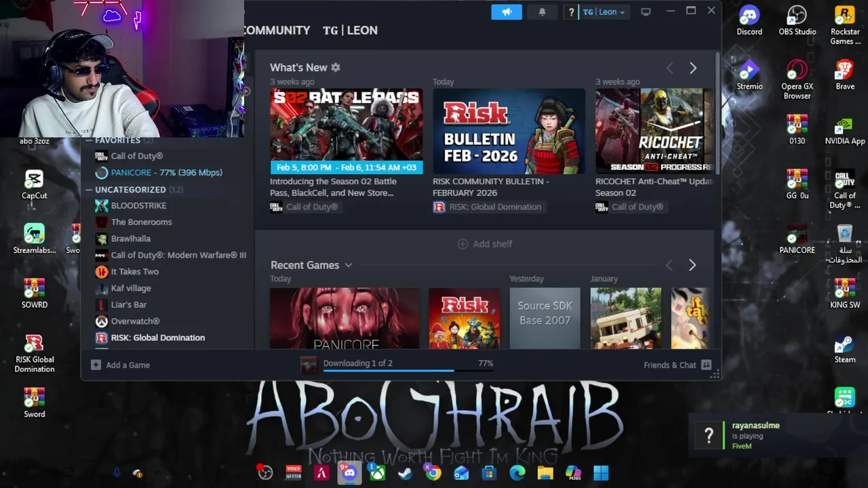
Task: Open the TG | LEON profile tab
Action: point(350,30)
